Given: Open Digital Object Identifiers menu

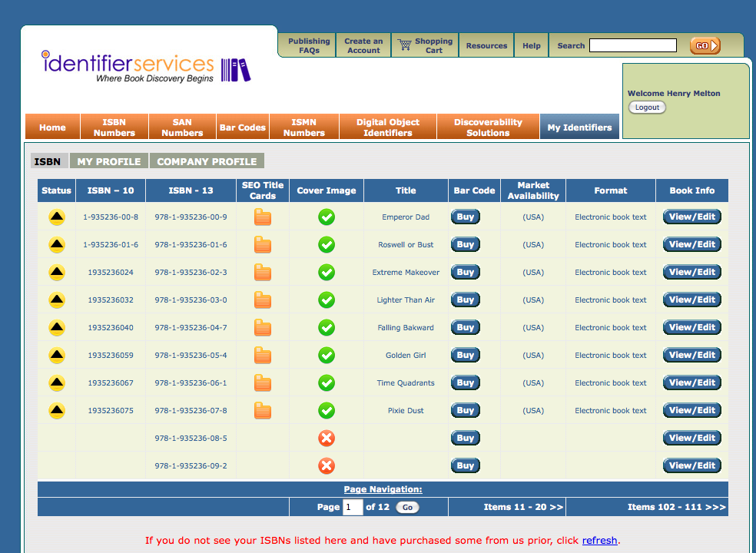Looking at the screenshot, I should pyautogui.click(x=388, y=127).
